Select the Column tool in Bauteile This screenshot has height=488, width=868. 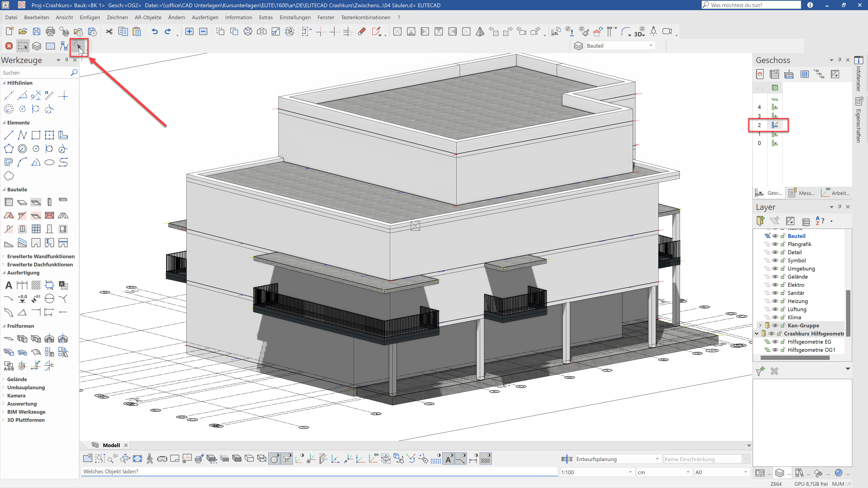tap(50, 202)
